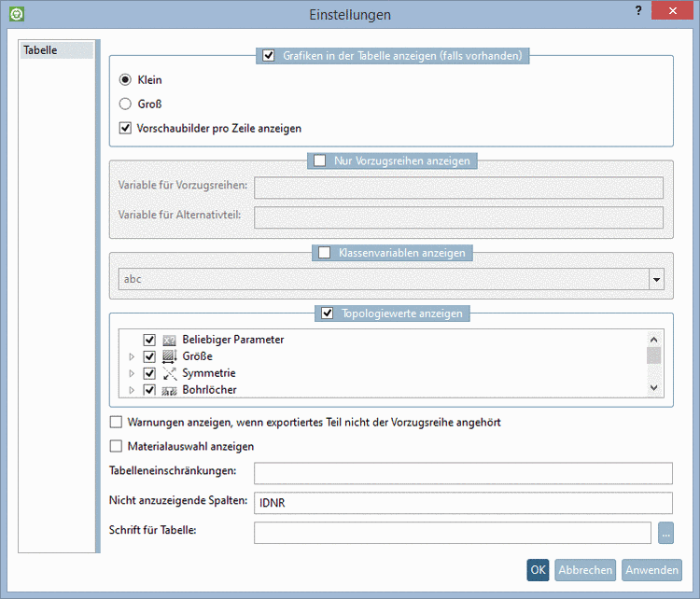Close the Einstellungen dialog
Viewport: 700px width, 599px height.
(x=672, y=10)
